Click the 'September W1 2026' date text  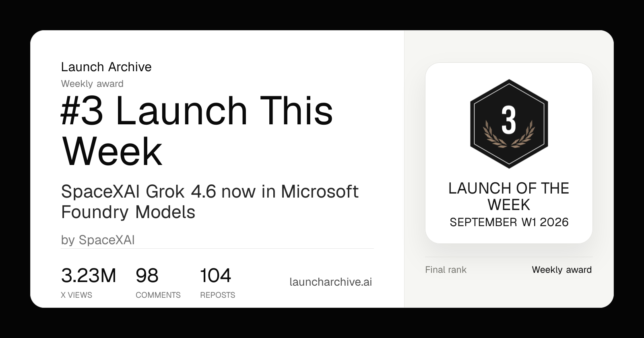(x=509, y=222)
